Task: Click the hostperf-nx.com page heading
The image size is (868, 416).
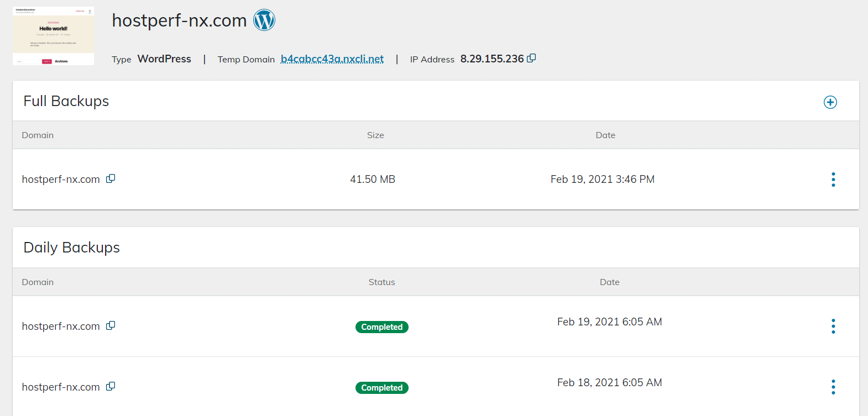Action: (179, 20)
